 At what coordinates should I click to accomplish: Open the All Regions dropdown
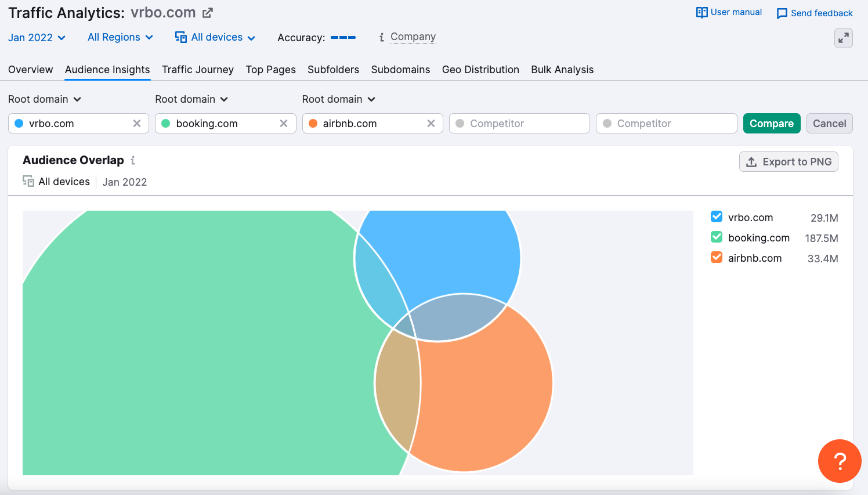pos(121,37)
